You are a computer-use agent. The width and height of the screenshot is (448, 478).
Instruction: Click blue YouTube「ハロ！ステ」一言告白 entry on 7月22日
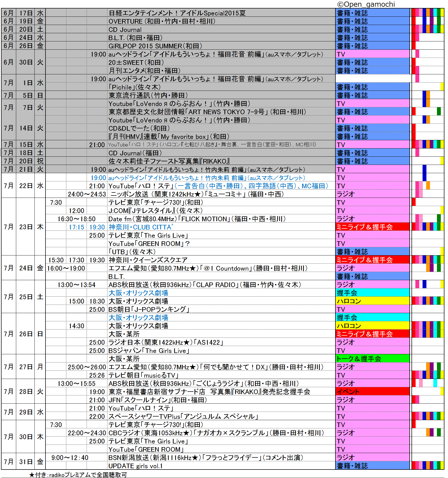click(x=218, y=186)
